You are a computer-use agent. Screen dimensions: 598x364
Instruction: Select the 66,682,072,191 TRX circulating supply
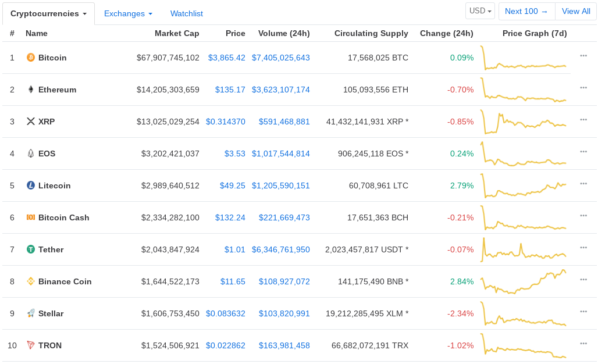370,346
